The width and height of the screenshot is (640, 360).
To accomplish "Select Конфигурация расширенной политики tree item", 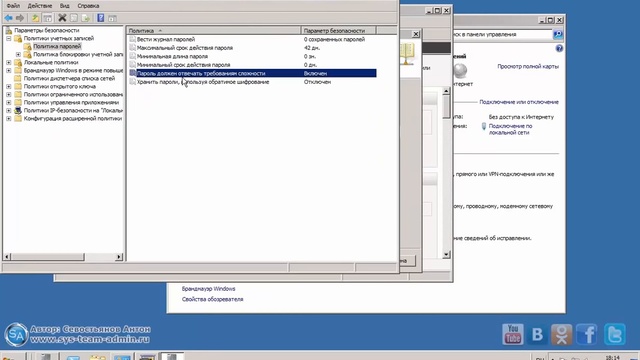I will pyautogui.click(x=73, y=118).
